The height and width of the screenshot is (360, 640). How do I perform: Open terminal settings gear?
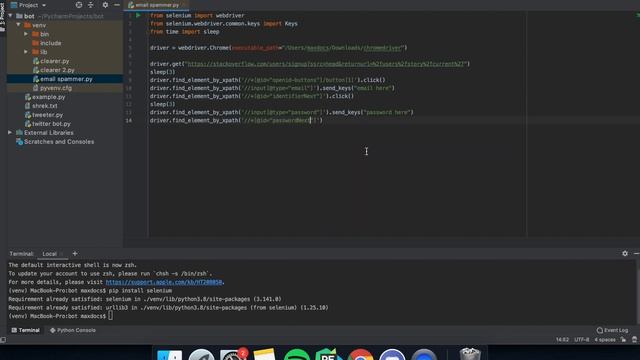click(x=625, y=253)
